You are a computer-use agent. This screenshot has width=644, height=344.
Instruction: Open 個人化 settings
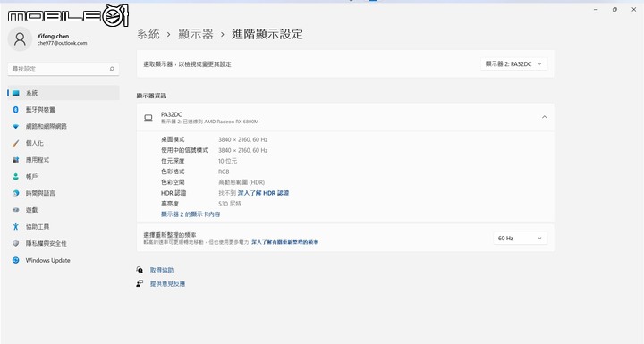pos(64,143)
